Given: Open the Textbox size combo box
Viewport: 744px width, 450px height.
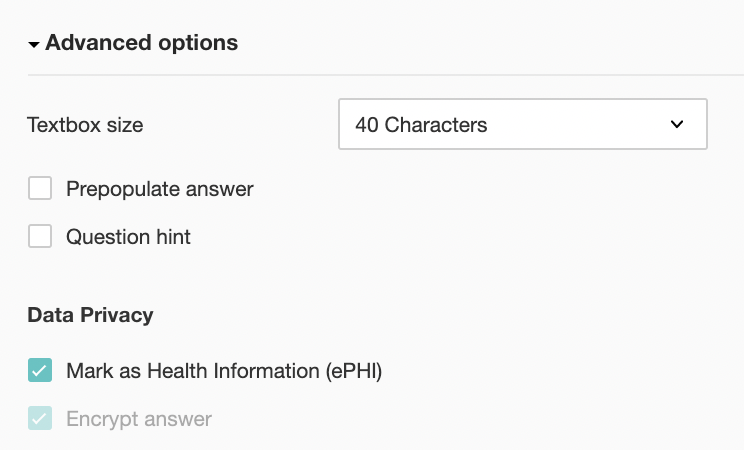Looking at the screenshot, I should pyautogui.click(x=522, y=125).
